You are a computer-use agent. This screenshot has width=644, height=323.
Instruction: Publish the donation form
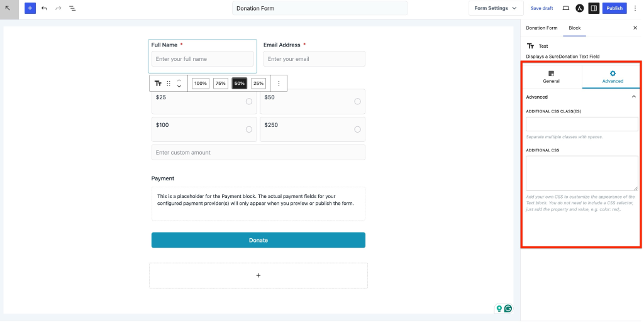click(614, 8)
